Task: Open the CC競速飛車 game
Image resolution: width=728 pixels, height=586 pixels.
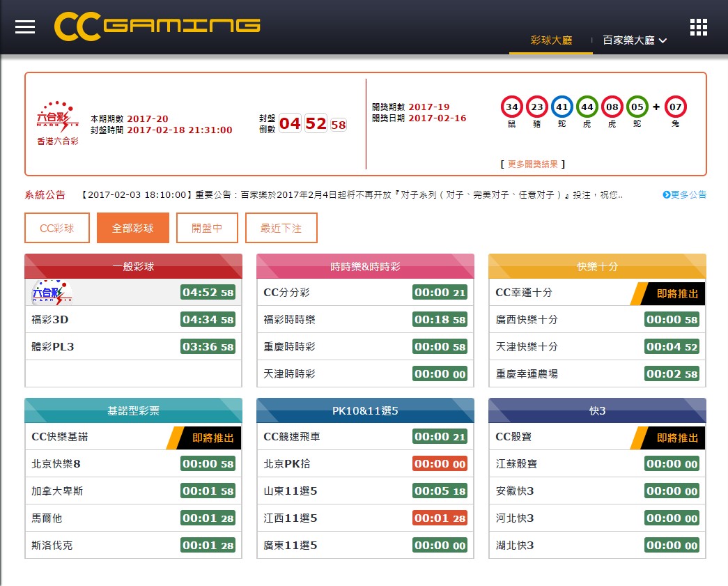Action: point(365,437)
